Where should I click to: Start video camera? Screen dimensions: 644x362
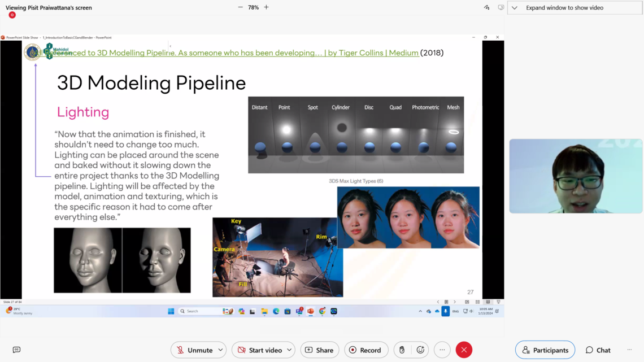tap(259, 350)
